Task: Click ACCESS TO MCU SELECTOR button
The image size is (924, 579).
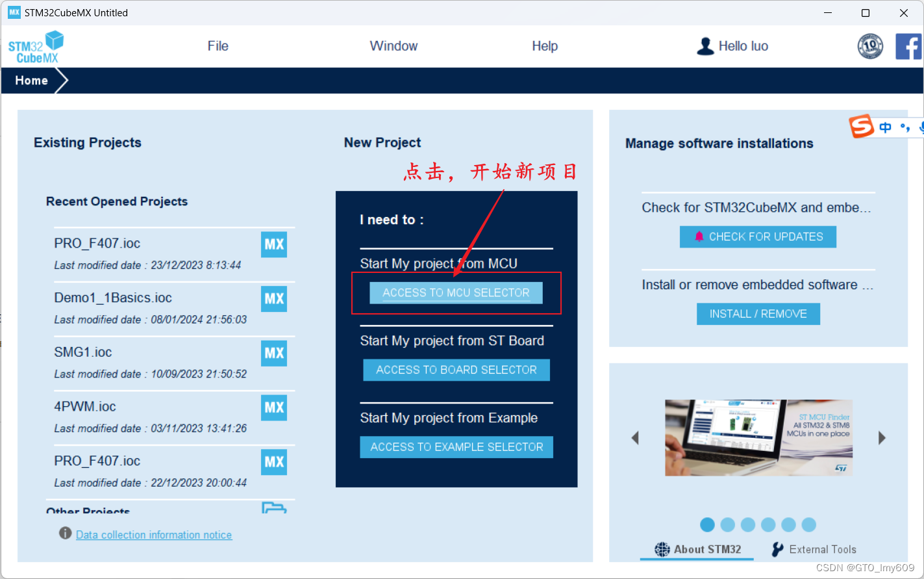Action: click(456, 293)
